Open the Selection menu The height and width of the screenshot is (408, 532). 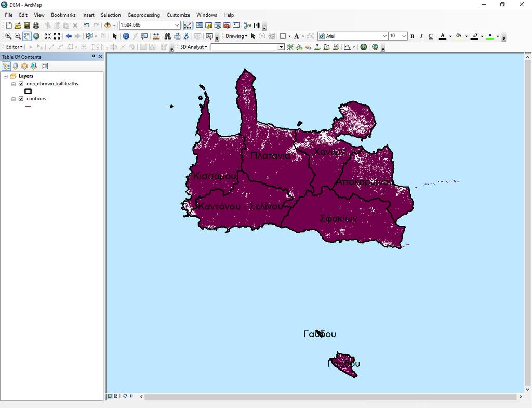point(111,15)
